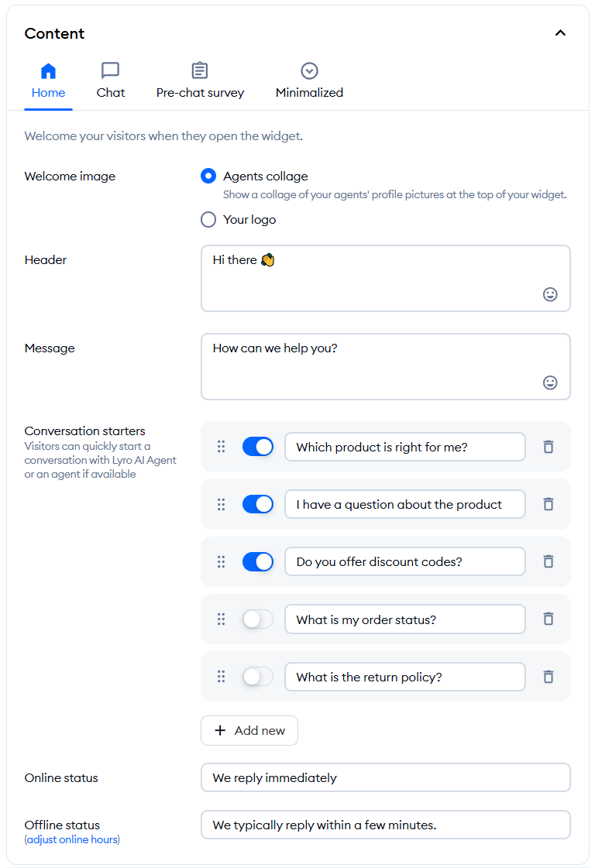
Task: Select the 'Your logo' radio option
Action: (x=208, y=220)
